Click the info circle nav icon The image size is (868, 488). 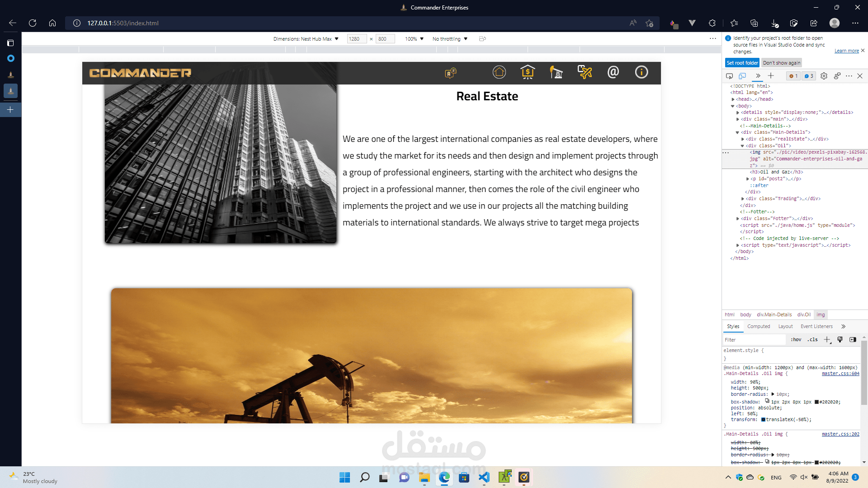(642, 72)
